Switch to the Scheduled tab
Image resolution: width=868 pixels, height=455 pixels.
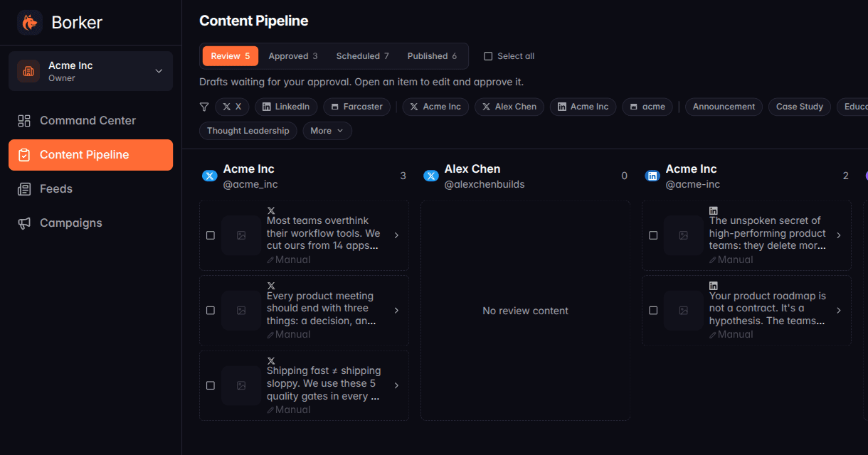point(363,56)
